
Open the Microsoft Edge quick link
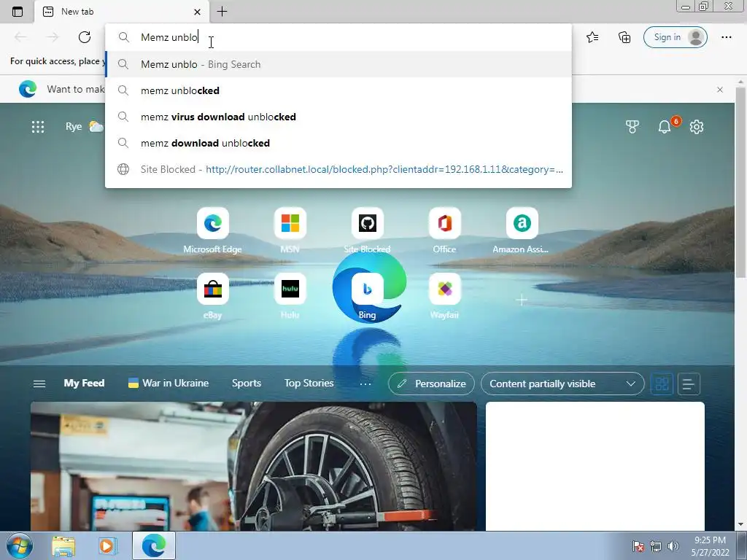[212, 230]
